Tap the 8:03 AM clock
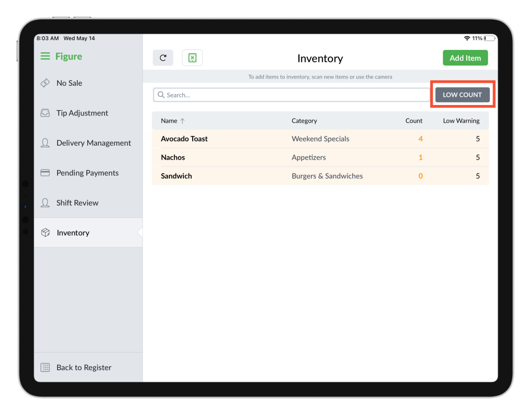The image size is (532, 416). point(48,38)
